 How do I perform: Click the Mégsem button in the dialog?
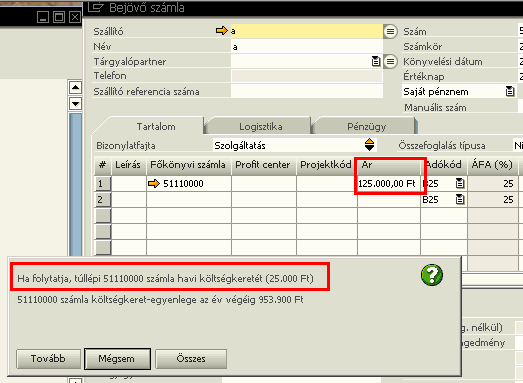tap(117, 359)
